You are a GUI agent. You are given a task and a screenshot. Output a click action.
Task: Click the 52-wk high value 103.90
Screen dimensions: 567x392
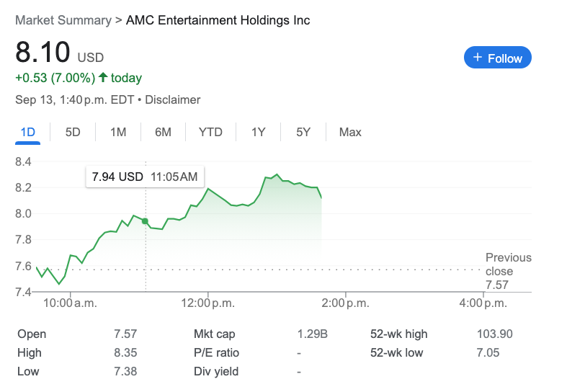tap(495, 334)
